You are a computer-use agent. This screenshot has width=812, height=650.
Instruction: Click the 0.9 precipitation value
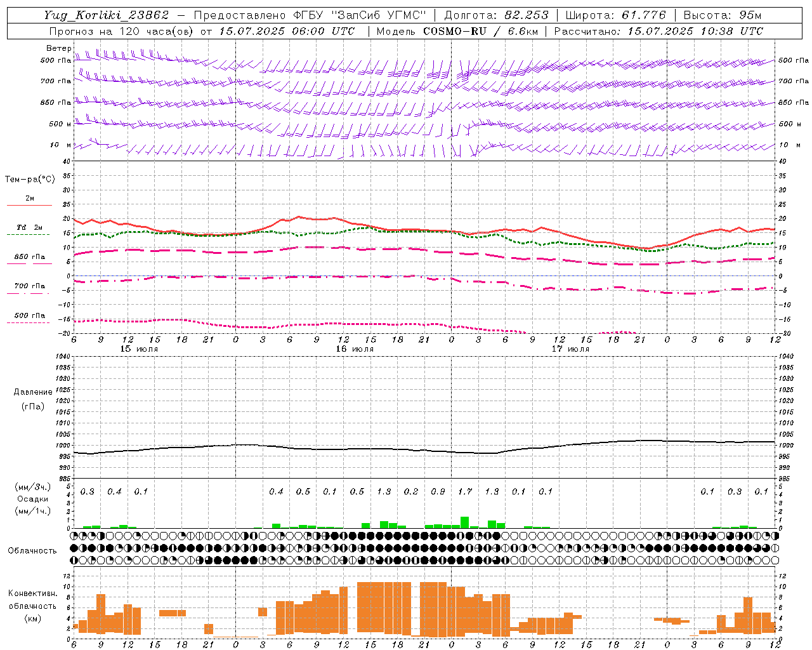click(438, 491)
